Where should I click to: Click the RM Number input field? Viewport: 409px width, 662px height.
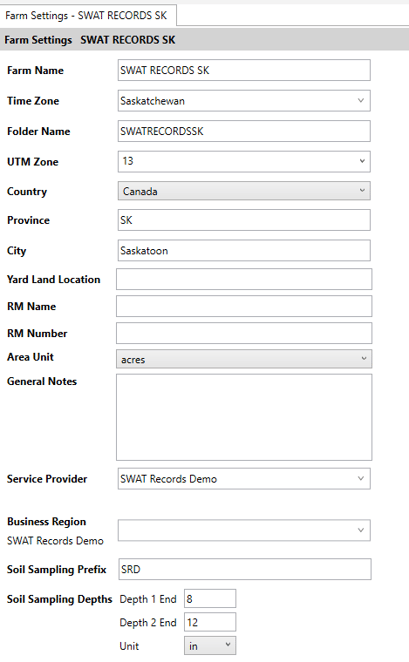point(244,333)
